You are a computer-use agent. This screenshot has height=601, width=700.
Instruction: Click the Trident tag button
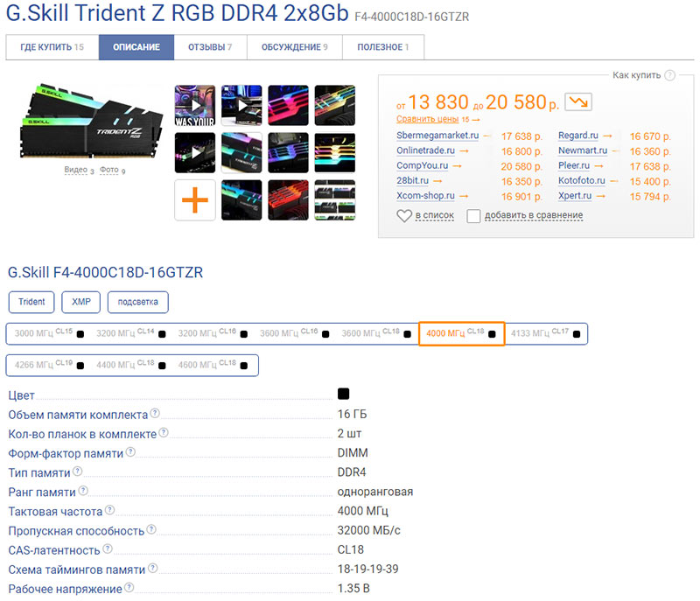pyautogui.click(x=31, y=302)
